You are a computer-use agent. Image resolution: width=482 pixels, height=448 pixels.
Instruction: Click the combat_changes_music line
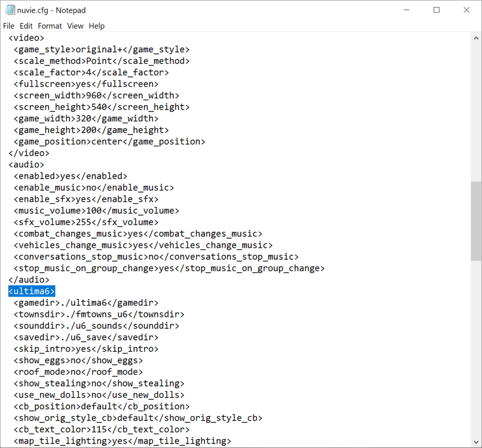[x=138, y=234]
